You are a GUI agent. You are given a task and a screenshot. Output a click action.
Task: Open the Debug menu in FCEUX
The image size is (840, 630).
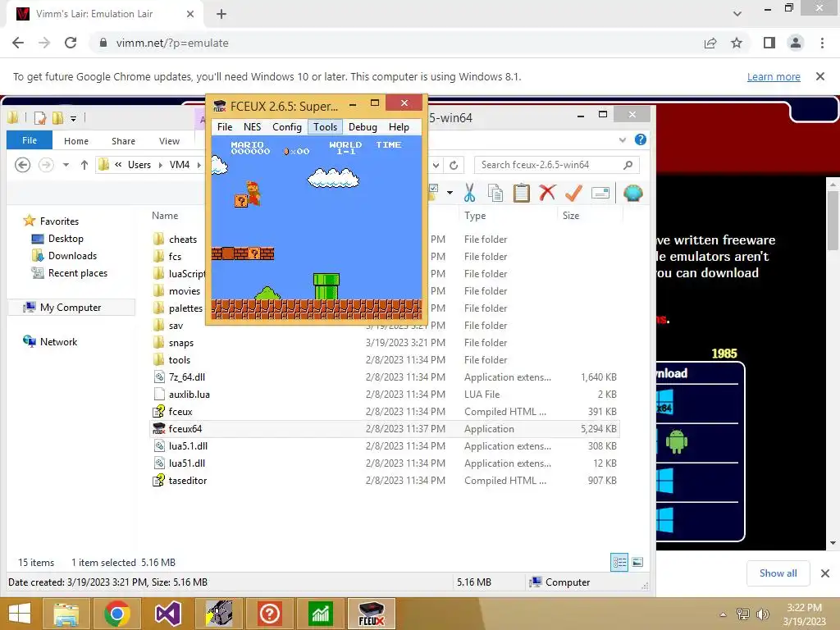point(363,127)
